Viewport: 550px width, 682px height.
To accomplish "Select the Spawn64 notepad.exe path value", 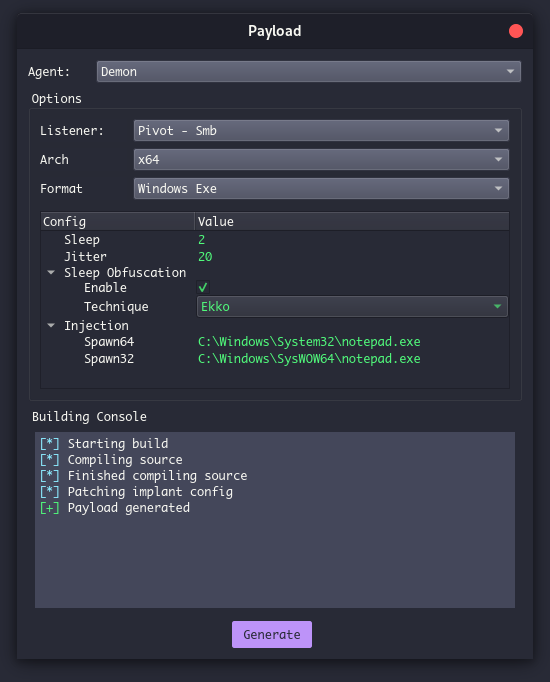I will tap(309, 342).
